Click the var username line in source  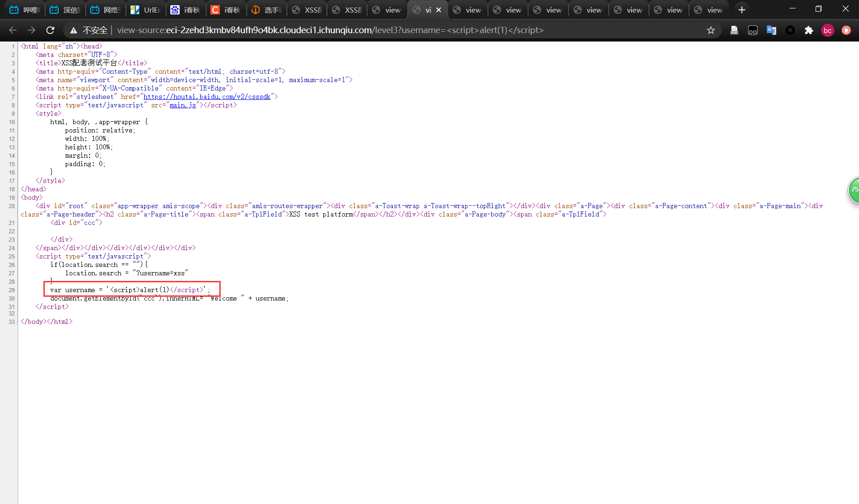pos(130,290)
